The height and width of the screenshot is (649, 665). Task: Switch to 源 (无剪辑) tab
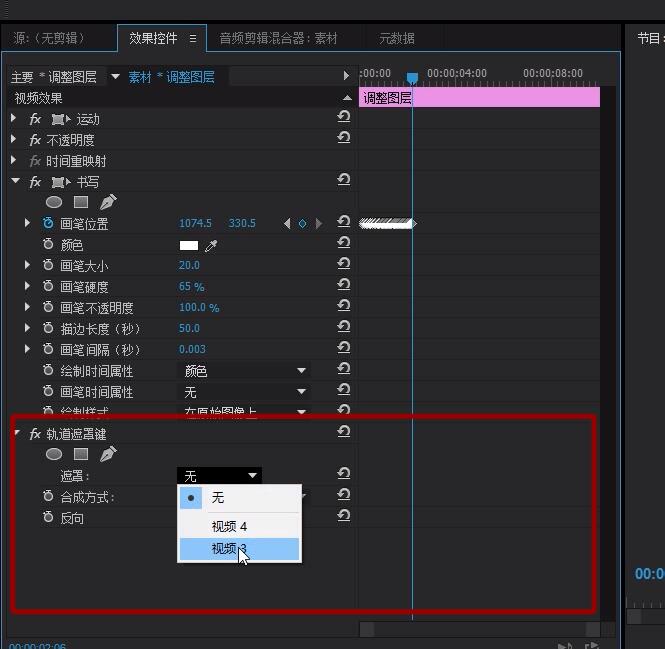(49, 39)
